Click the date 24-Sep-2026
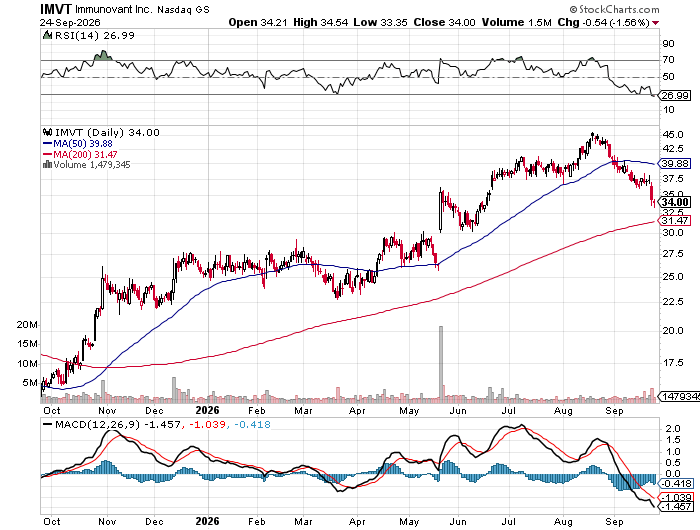 click(x=70, y=22)
